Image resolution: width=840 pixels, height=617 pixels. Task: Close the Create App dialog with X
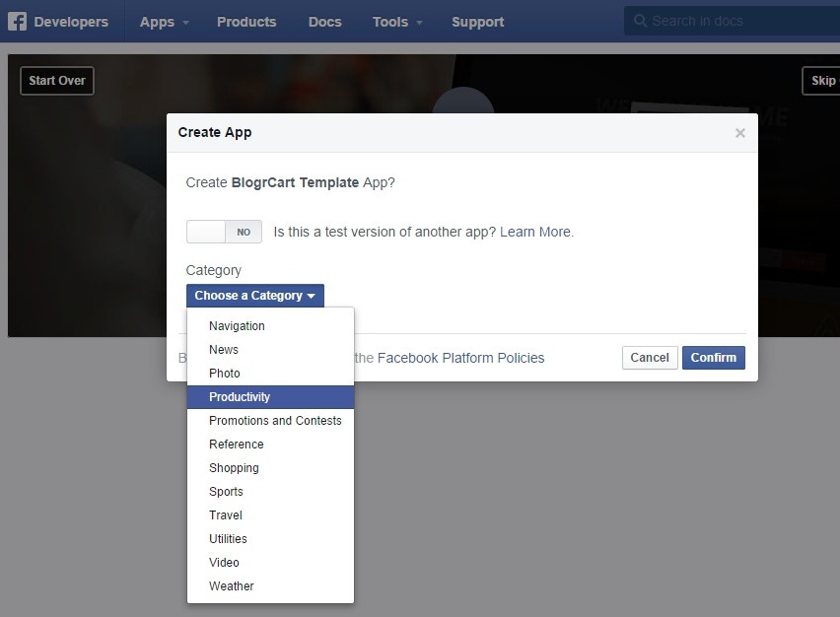coord(739,133)
